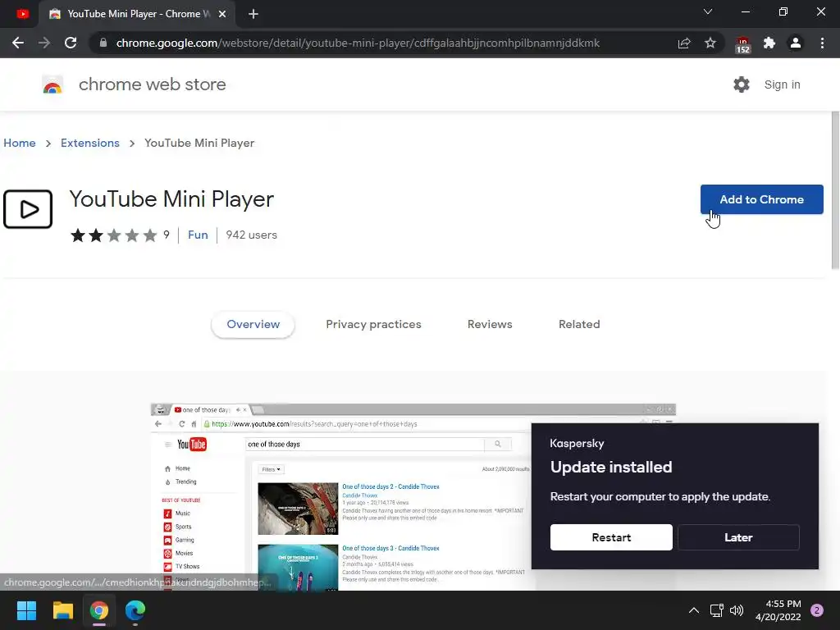Screen dimensions: 840x630
Task: Click the pinned YouTube tab icon
Action: point(22,14)
